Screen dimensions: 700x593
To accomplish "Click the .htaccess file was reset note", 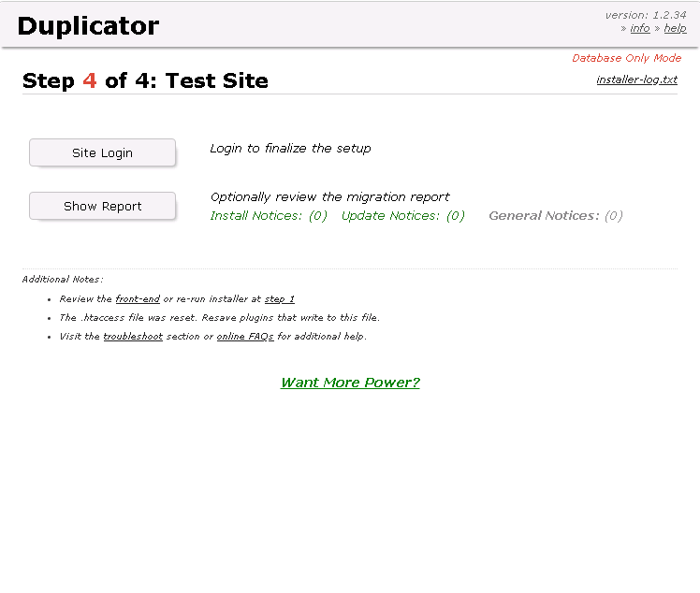I will [219, 318].
